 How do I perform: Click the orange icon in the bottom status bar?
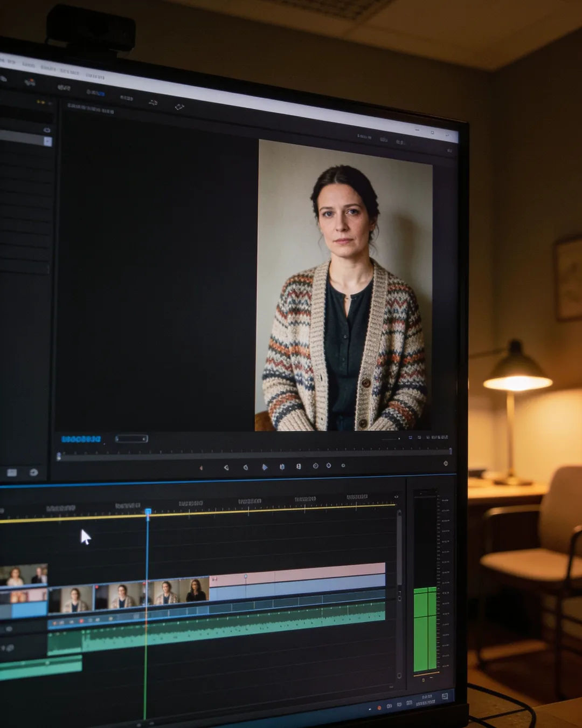pos(379,708)
